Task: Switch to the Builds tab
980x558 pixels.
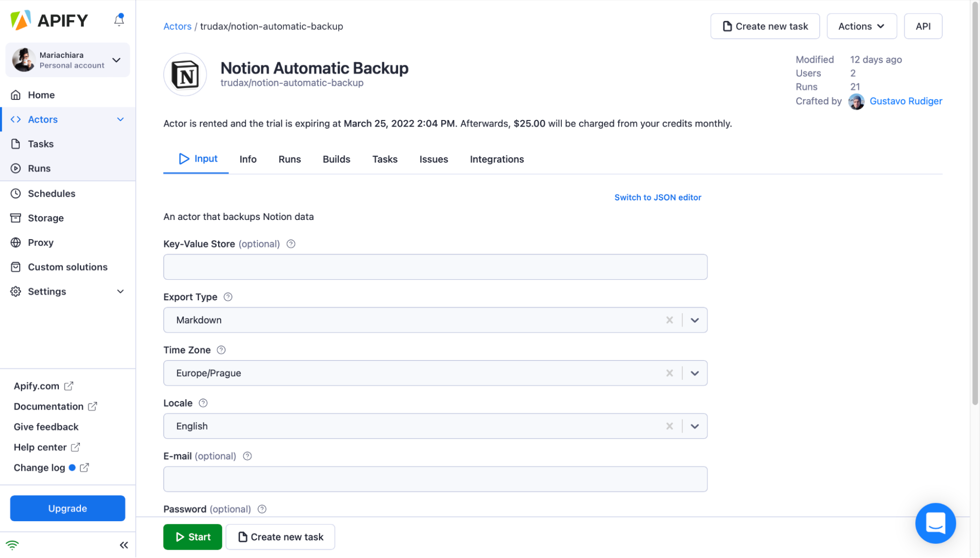Action: [336, 159]
